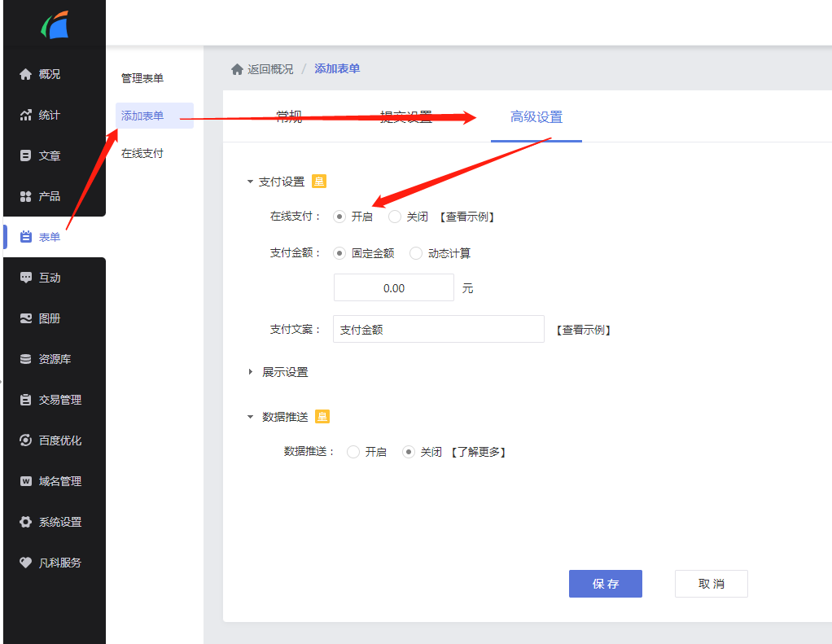Collapse the 数据推送 section
The image size is (832, 644).
[251, 417]
